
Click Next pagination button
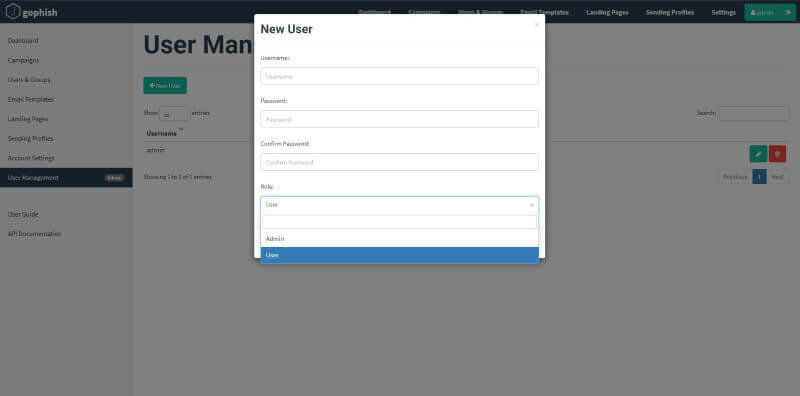(777, 177)
